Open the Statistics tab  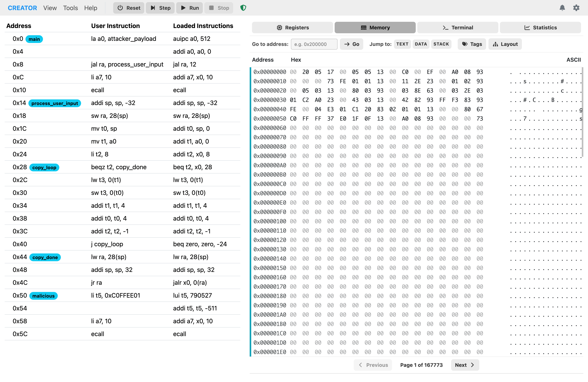(x=540, y=27)
